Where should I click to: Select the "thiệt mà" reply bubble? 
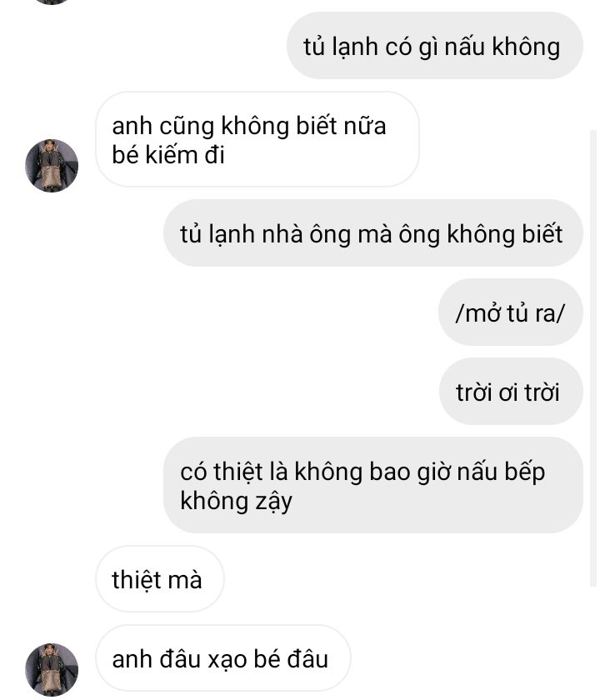tap(160, 578)
